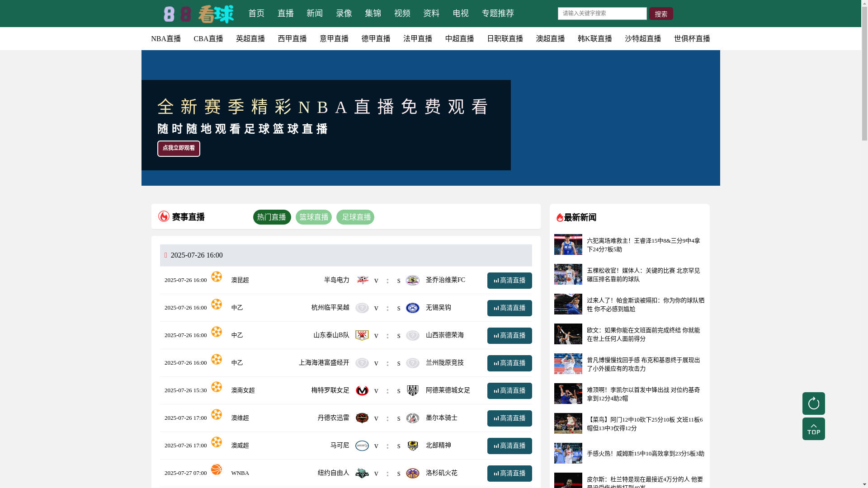
Task: Click 洛杉矶火花 team logo
Action: pyautogui.click(x=412, y=473)
